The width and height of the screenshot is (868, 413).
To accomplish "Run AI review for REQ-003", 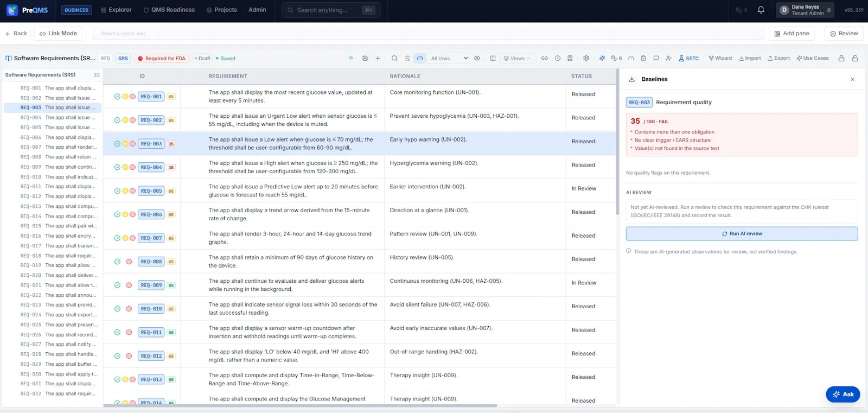I will 742,233.
